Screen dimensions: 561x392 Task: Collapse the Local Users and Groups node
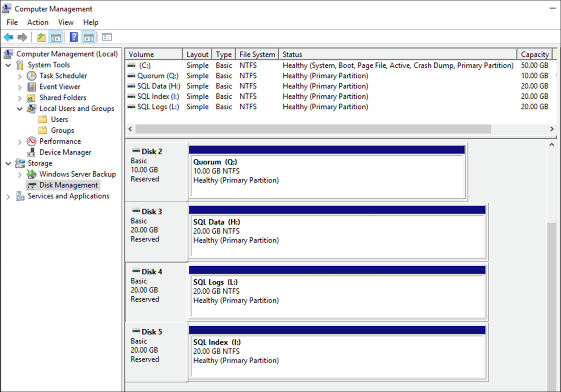click(20, 108)
